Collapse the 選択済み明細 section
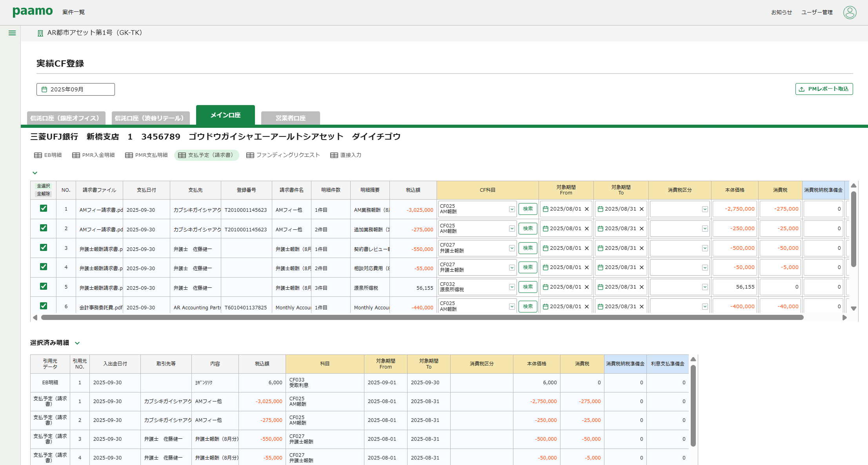The image size is (868, 465). (77, 343)
